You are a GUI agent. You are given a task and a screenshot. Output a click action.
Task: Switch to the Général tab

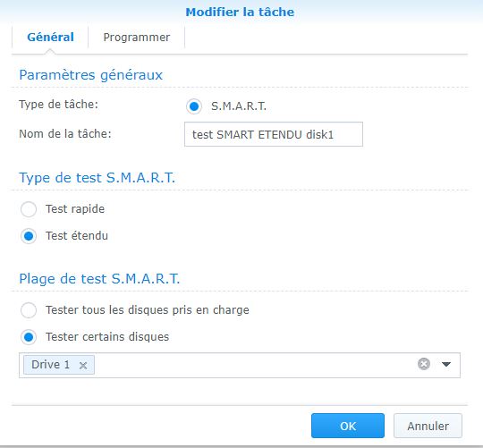pyautogui.click(x=50, y=38)
